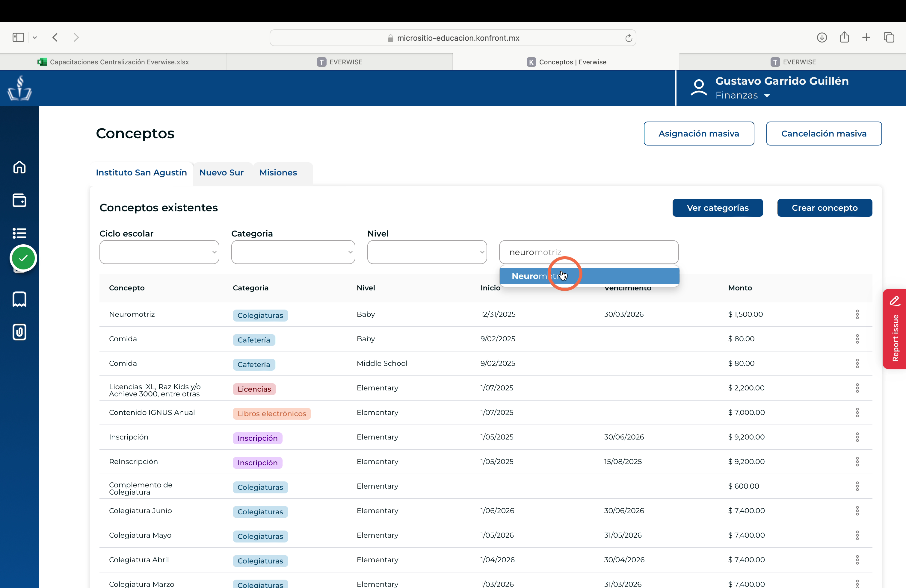The image size is (906, 588).
Task: Open row options for Contenido IGNUS Anual
Action: tap(857, 412)
